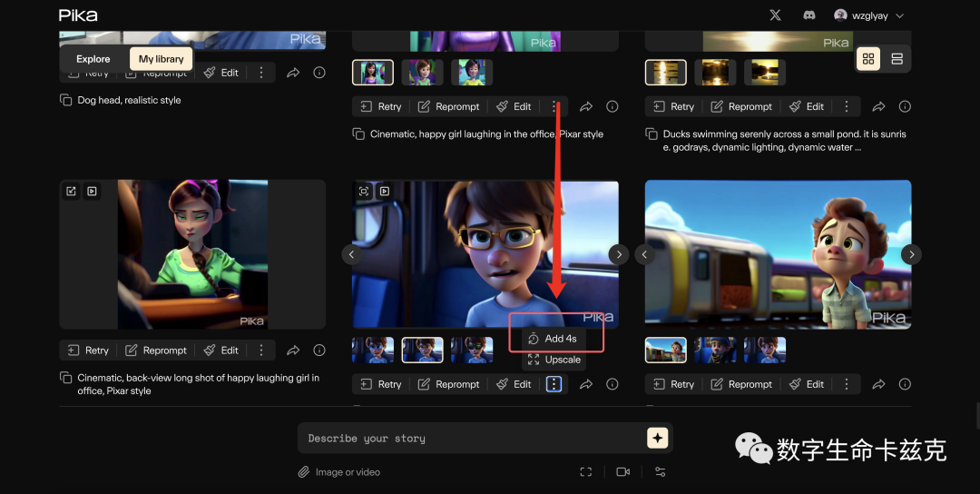The image size is (980, 494).
Task: Show info for glasses boy video
Action: click(612, 384)
